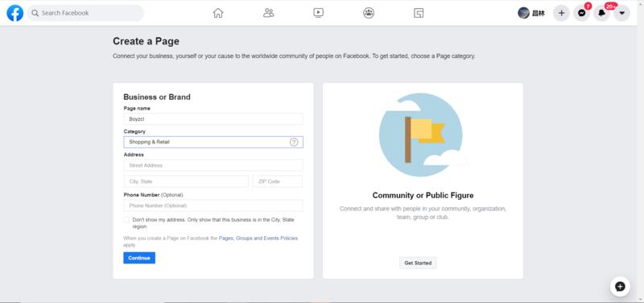The height and width of the screenshot is (303, 644).
Task: Click the flag illustration in Community card
Action: [x=423, y=135]
